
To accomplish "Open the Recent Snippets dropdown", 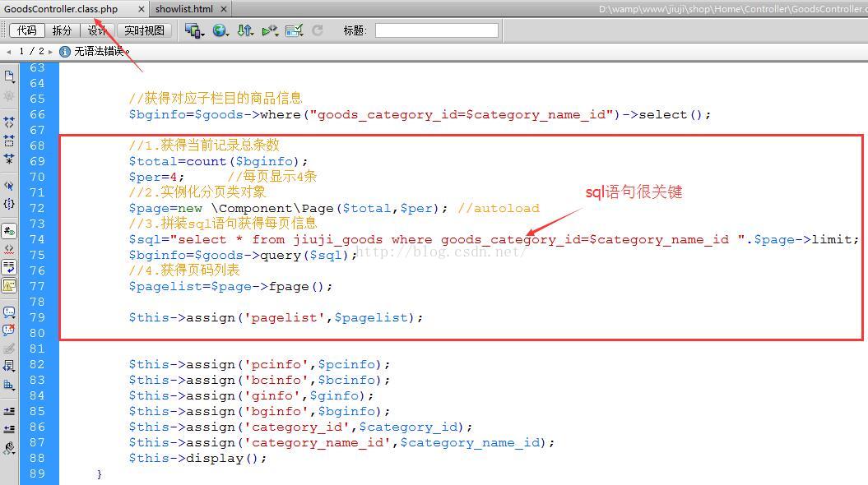I will (9, 366).
